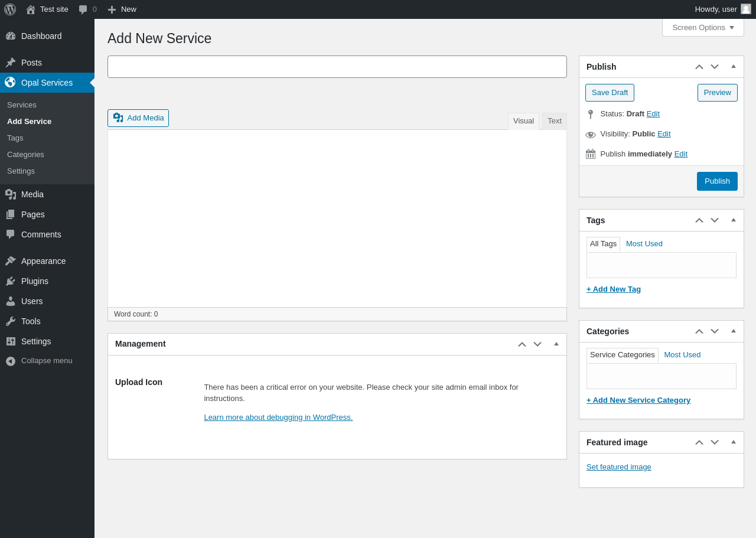This screenshot has width=756, height=538.
Task: Open Learn more about debugging in WordPress link
Action: (278, 418)
